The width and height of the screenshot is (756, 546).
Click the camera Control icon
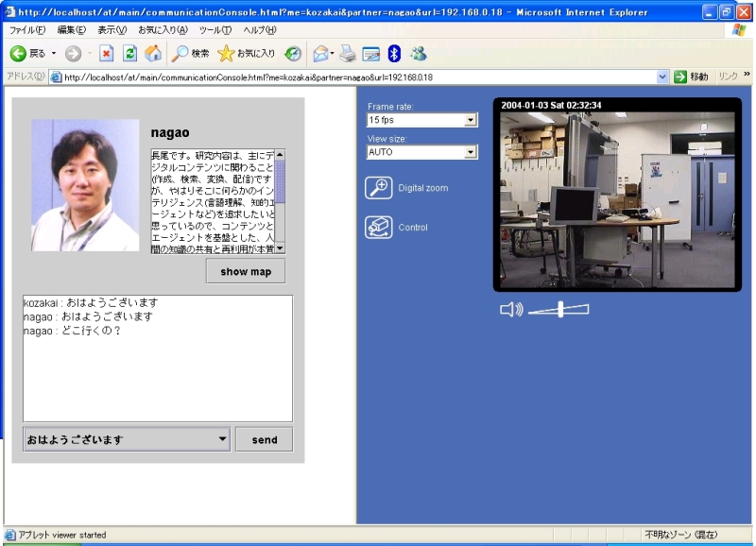379,228
